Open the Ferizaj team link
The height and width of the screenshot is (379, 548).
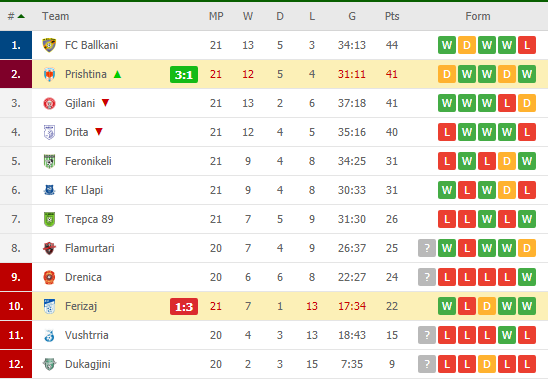click(x=81, y=306)
